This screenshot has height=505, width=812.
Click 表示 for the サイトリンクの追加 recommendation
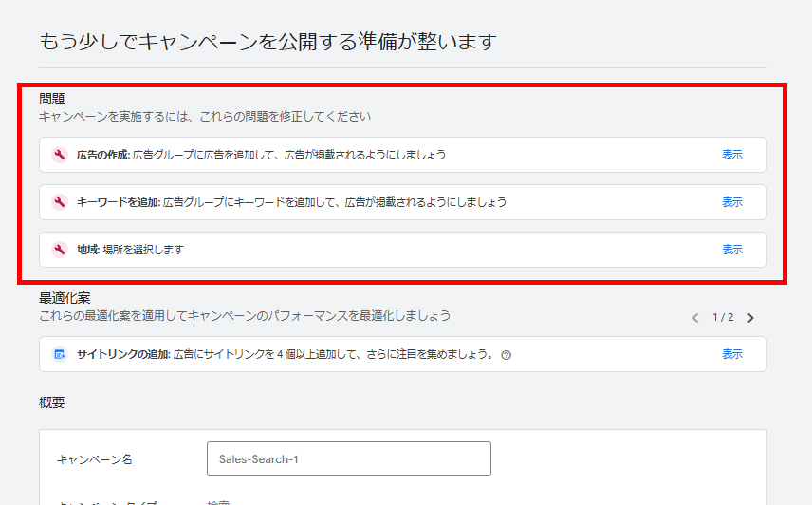[731, 354]
